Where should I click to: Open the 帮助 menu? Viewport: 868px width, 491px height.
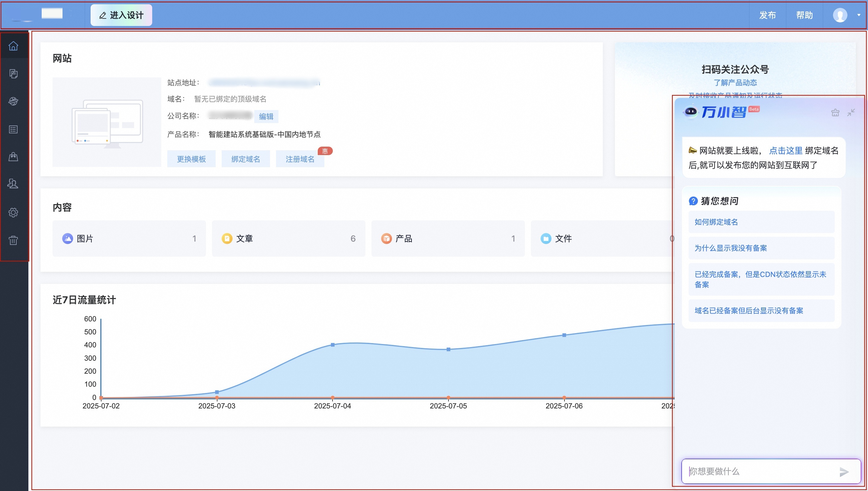tap(804, 15)
